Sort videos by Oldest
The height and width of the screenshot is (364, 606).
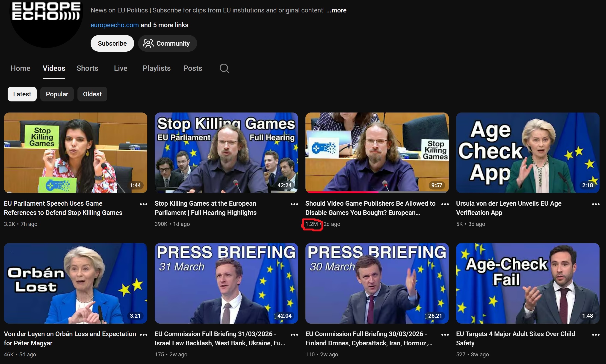(92, 94)
